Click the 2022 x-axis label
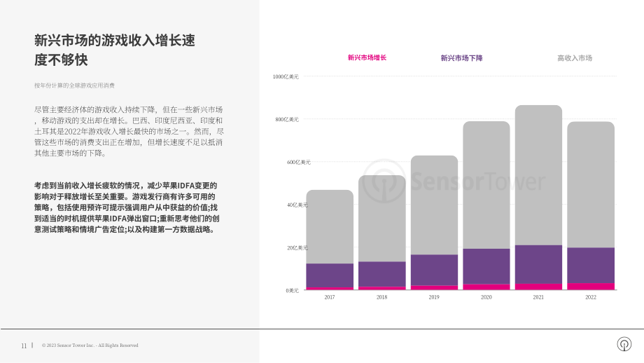The image size is (644, 363). (591, 297)
